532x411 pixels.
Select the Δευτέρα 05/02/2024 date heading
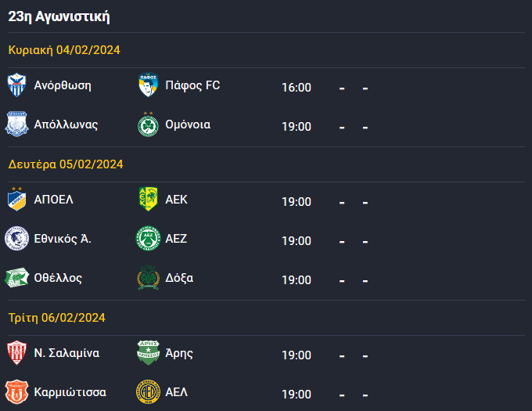tap(66, 164)
